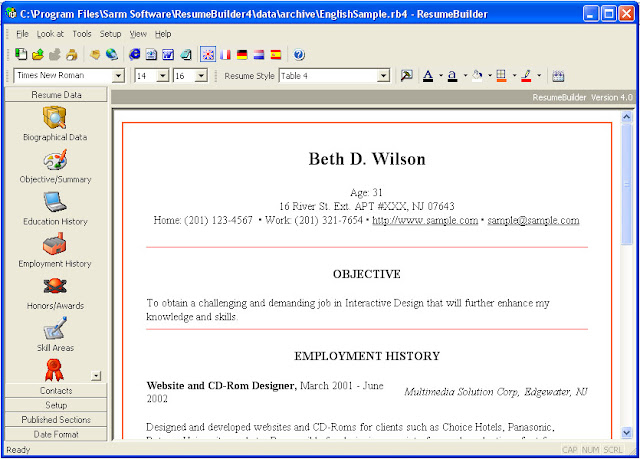Click the OBJECTIVE section heading
The image size is (640, 459).
367,274
